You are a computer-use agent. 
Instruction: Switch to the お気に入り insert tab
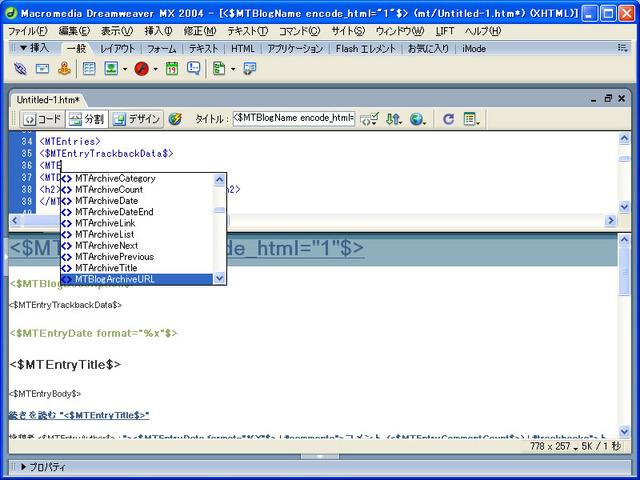pos(428,49)
